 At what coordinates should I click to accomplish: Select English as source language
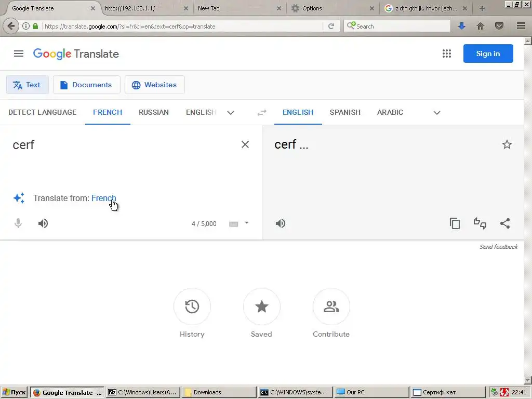coord(201,112)
